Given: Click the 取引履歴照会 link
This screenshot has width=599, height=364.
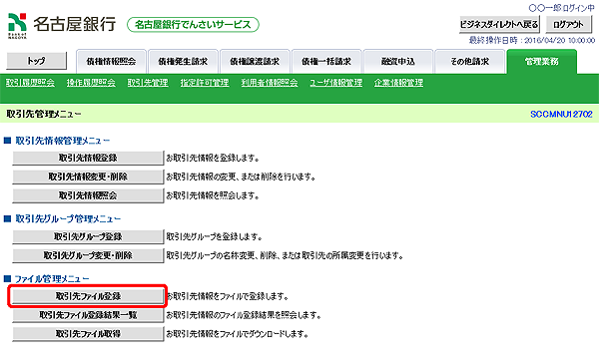Looking at the screenshot, I should (x=30, y=83).
